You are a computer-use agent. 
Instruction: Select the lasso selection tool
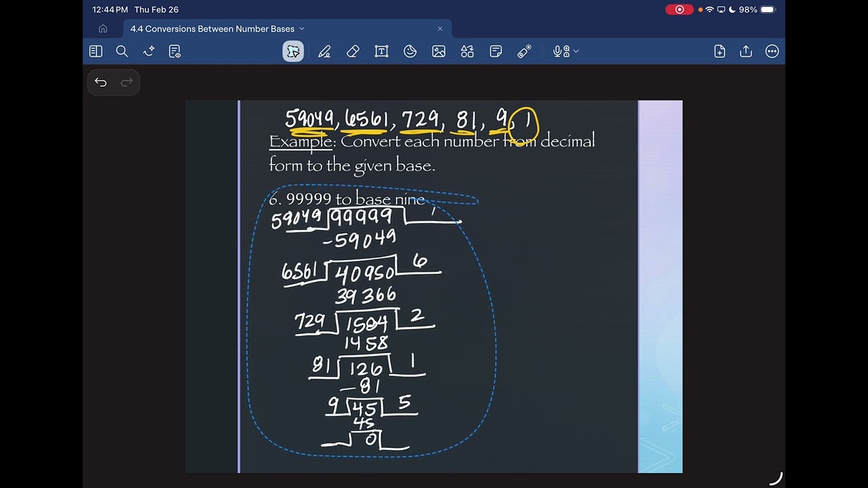pos(293,52)
